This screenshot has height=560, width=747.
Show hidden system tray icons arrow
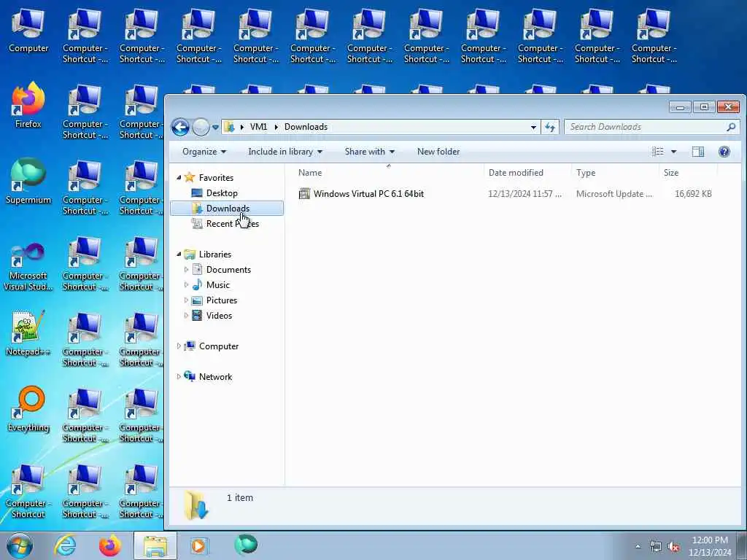638,547
